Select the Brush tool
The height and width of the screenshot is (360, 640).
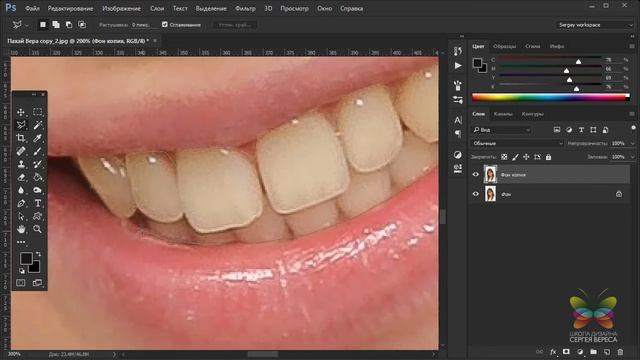pyautogui.click(x=38, y=151)
